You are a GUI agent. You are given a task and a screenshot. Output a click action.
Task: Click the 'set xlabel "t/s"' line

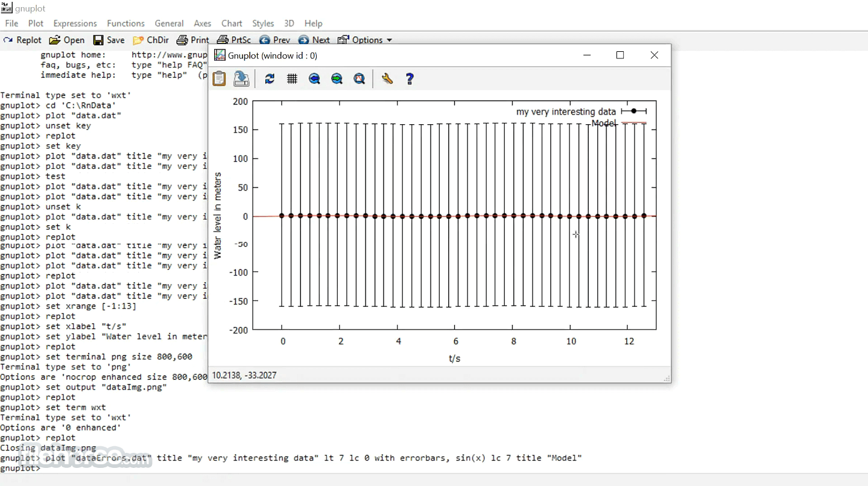63,326
